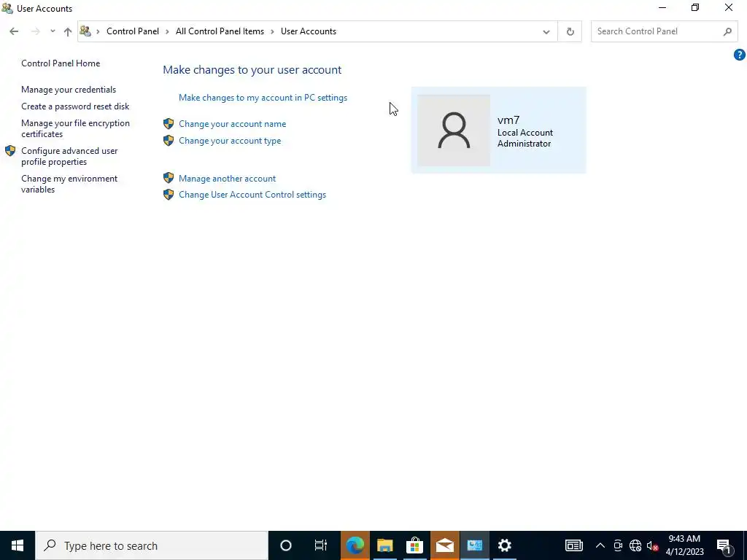Click shield icon beside Change your account type
The image size is (747, 560).
(169, 141)
